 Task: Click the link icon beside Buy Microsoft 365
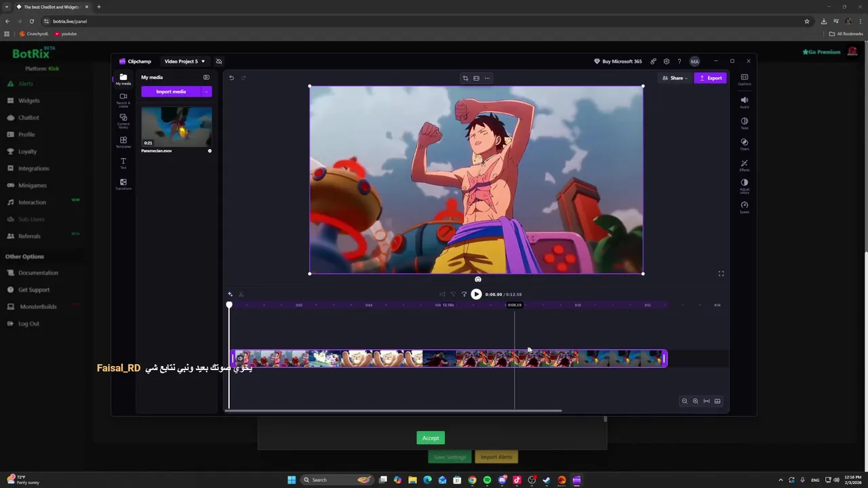coord(653,62)
